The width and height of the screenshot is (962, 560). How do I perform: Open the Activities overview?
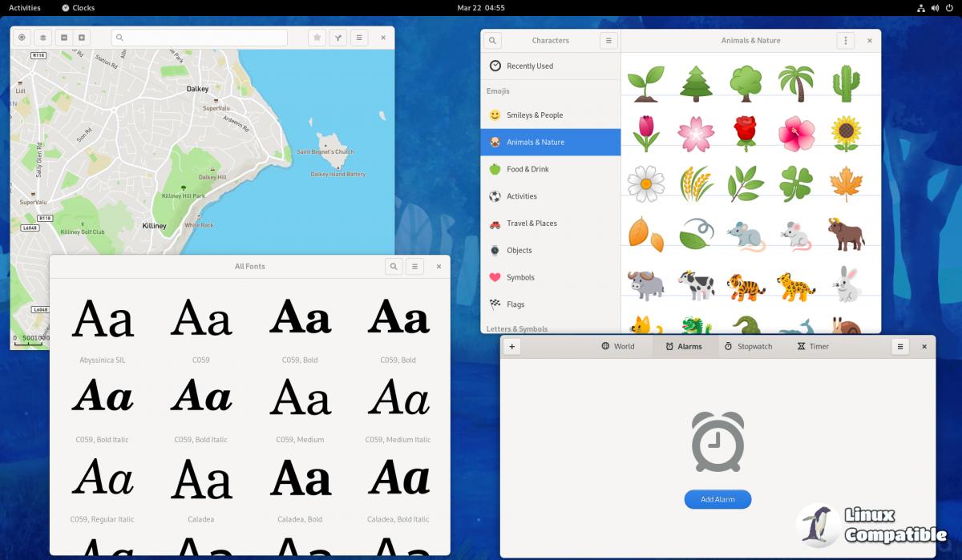(25, 8)
